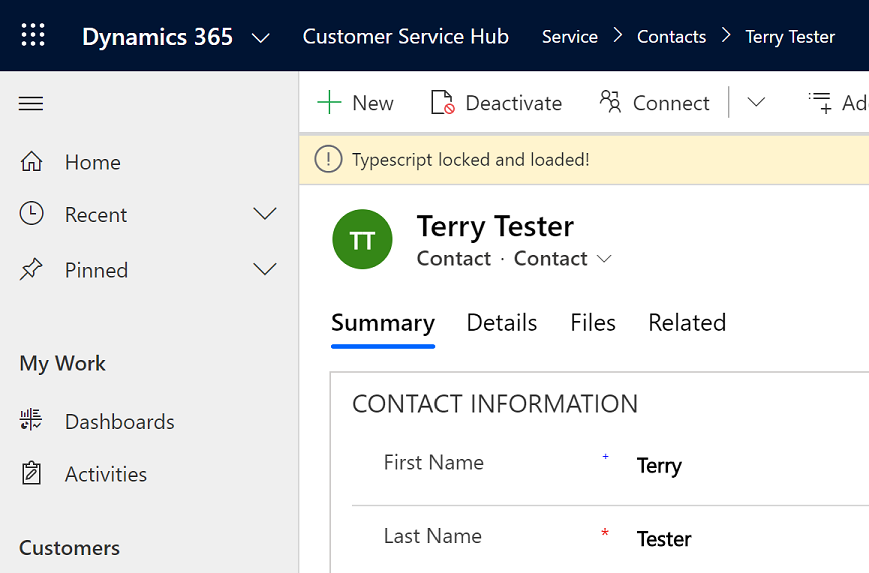Open Activities clipboard icon in sidebar
This screenshot has height=573, width=869.
tap(32, 474)
